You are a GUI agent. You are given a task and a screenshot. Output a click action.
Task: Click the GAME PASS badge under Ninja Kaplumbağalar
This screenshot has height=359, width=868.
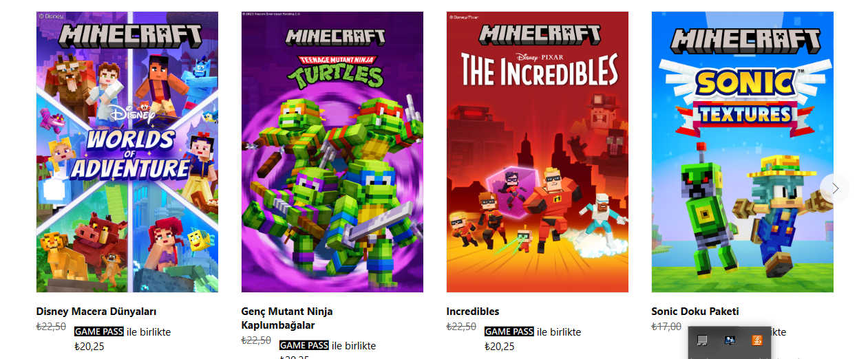[304, 345]
